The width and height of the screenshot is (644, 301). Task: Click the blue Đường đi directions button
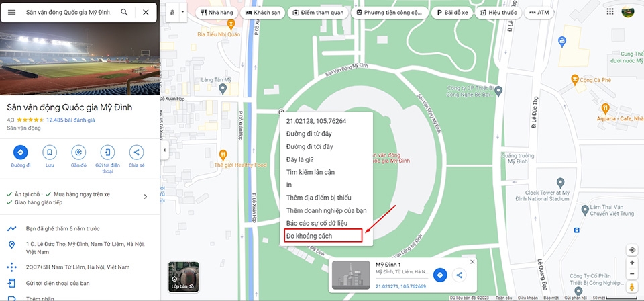21,152
